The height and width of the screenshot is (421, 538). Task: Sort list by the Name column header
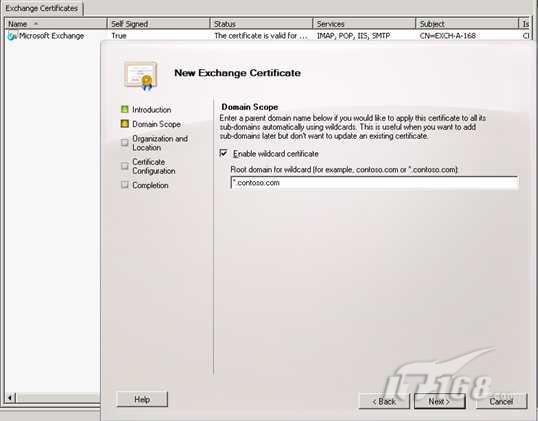tap(56, 24)
